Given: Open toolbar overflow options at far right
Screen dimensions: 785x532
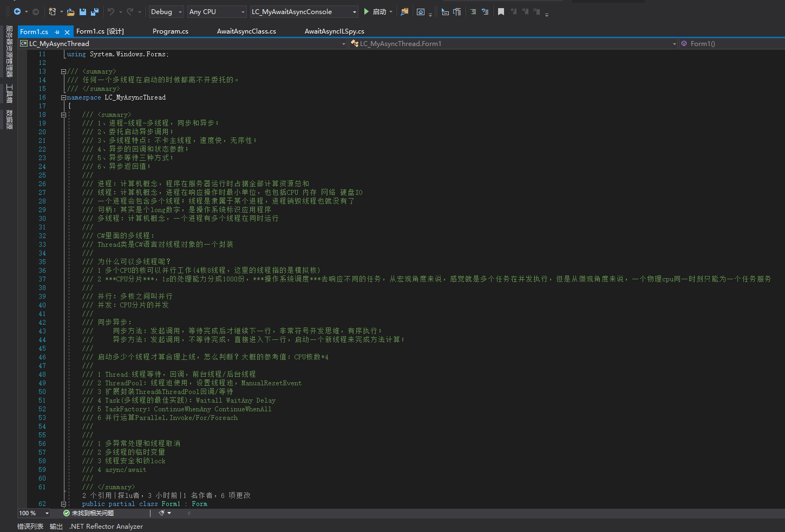Looking at the screenshot, I should pyautogui.click(x=547, y=15).
